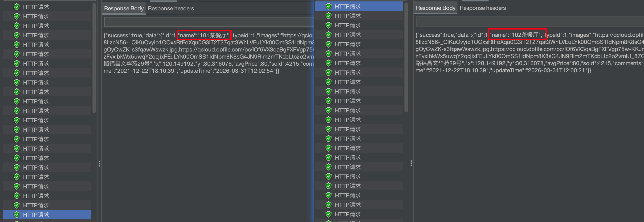
Task: Click the left results tree vertical scrollbar
Action: pyautogui.click(x=94, y=58)
